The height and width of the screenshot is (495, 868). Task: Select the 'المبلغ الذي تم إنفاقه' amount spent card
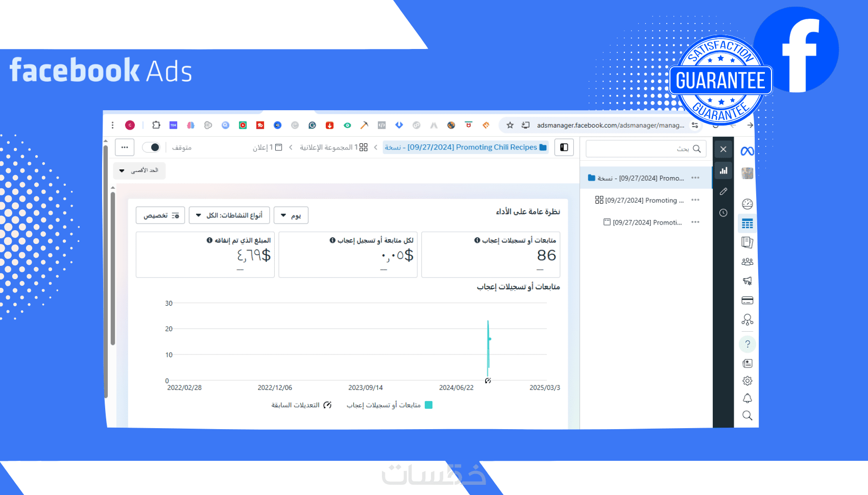pos(205,255)
